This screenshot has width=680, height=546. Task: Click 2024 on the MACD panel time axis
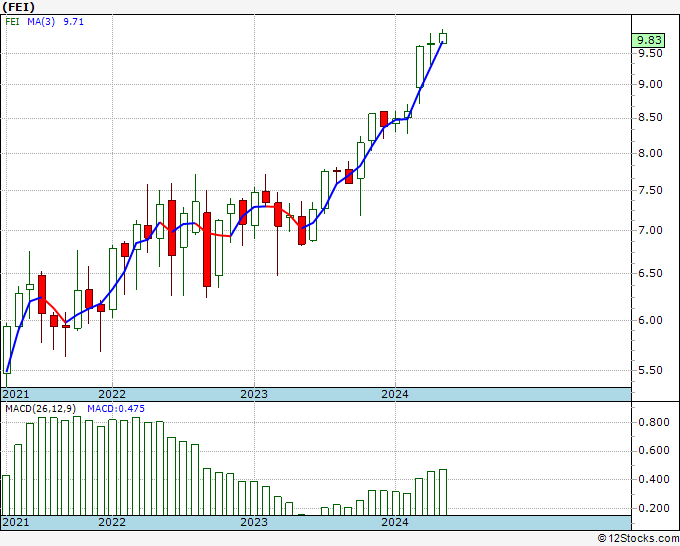click(395, 522)
